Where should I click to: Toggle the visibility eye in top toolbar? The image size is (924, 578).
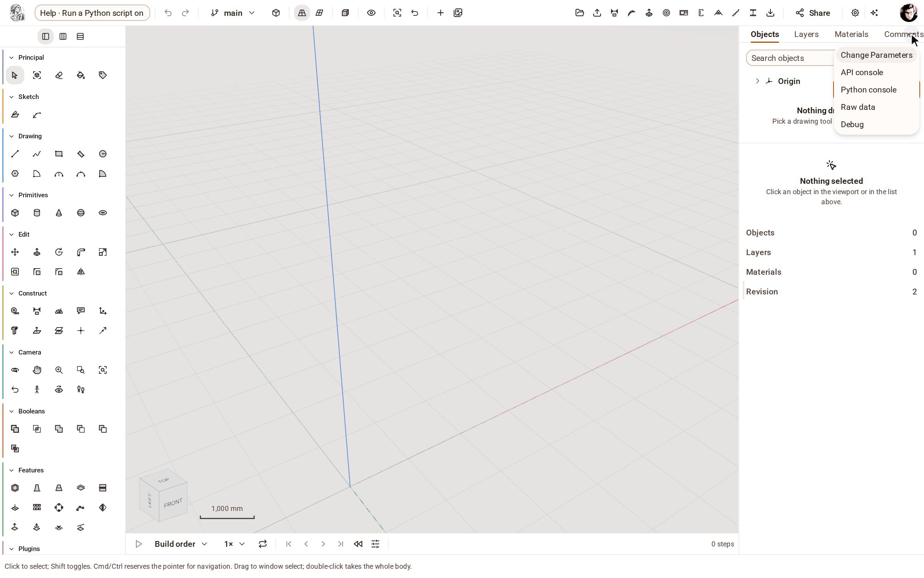[x=371, y=13]
